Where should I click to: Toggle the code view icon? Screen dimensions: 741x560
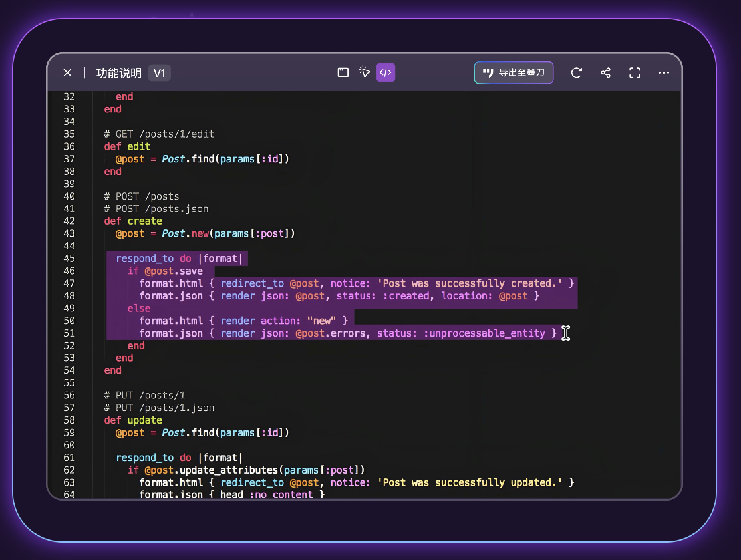[x=386, y=72]
